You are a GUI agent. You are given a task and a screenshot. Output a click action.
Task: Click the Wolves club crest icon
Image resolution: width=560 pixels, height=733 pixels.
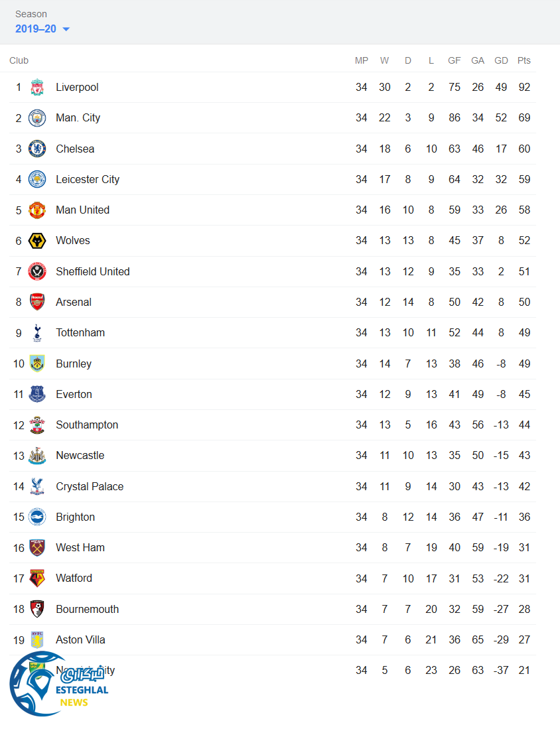pos(37,241)
